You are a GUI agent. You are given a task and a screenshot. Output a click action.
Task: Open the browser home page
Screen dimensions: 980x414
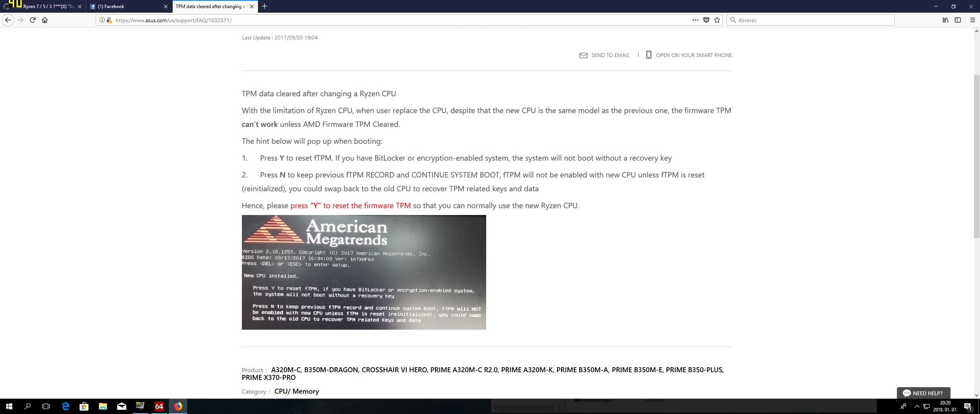click(x=45, y=20)
